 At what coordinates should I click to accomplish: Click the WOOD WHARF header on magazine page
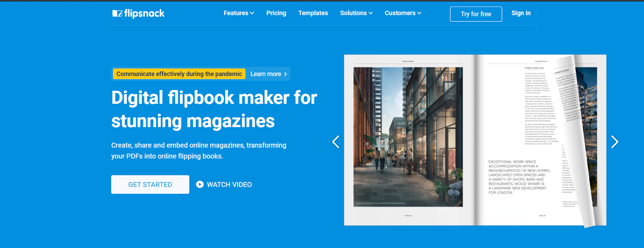(x=408, y=61)
